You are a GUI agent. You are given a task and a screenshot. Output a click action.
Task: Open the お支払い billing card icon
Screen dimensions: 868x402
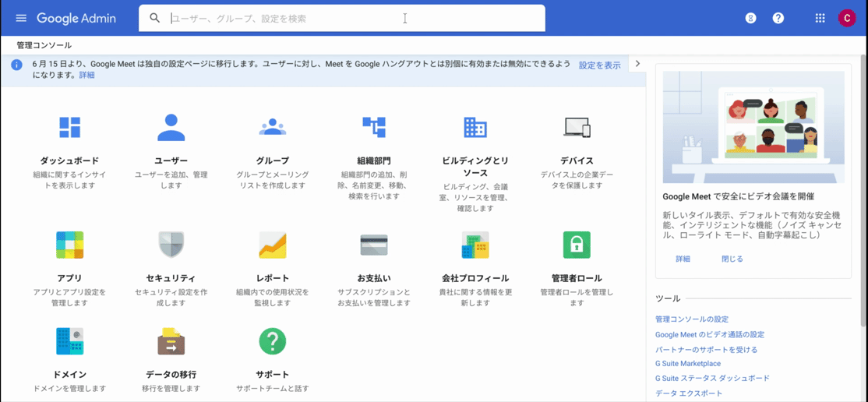[x=374, y=245]
